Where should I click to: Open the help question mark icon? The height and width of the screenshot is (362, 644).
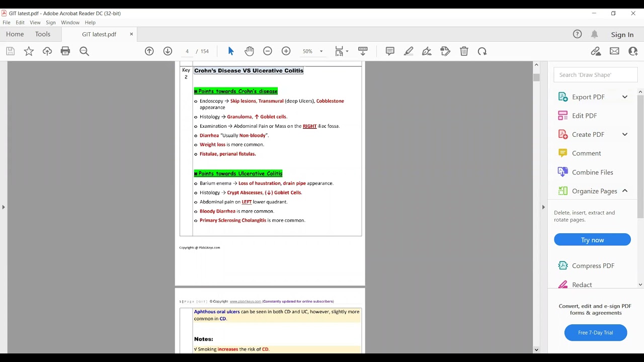(x=578, y=34)
